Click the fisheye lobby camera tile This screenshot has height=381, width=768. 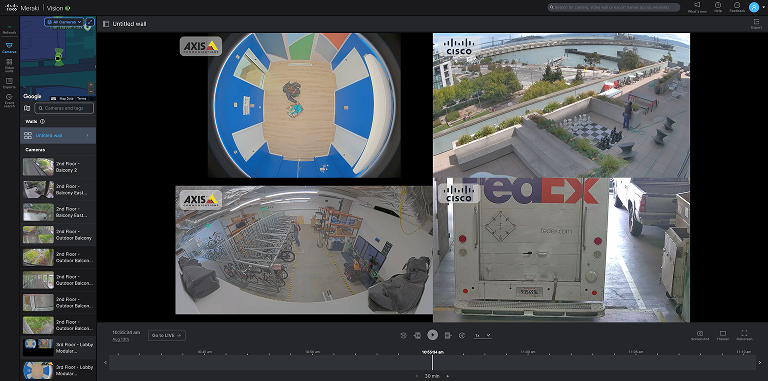point(304,105)
